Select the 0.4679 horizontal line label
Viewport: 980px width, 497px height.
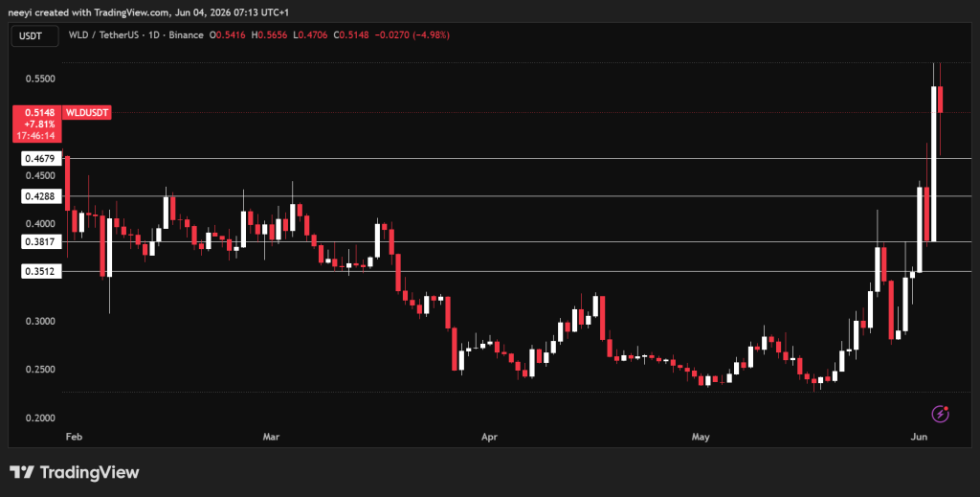[x=41, y=159]
